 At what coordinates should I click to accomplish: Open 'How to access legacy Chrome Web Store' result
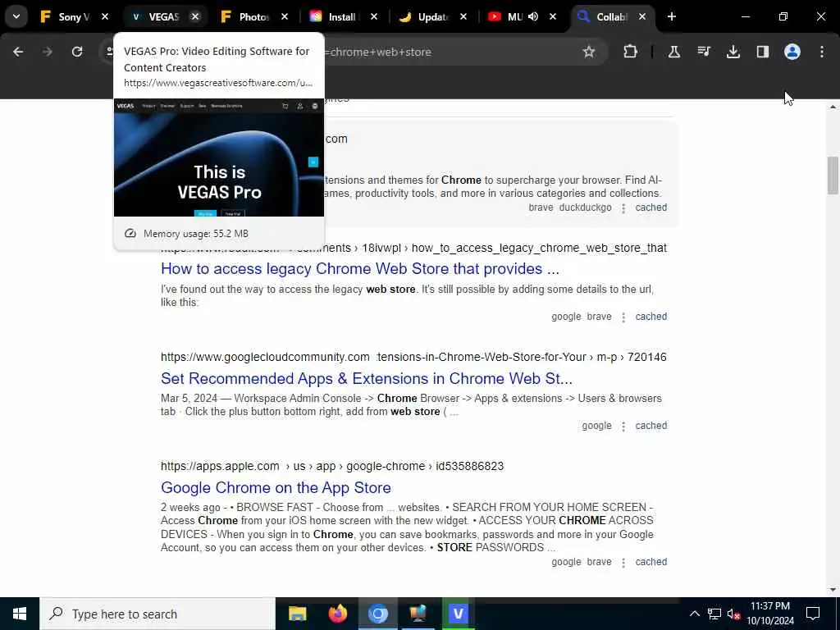(360, 268)
